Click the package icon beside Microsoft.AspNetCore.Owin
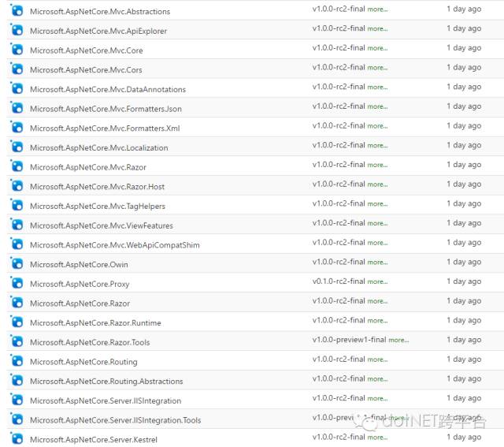The image size is (504, 447). click(17, 263)
